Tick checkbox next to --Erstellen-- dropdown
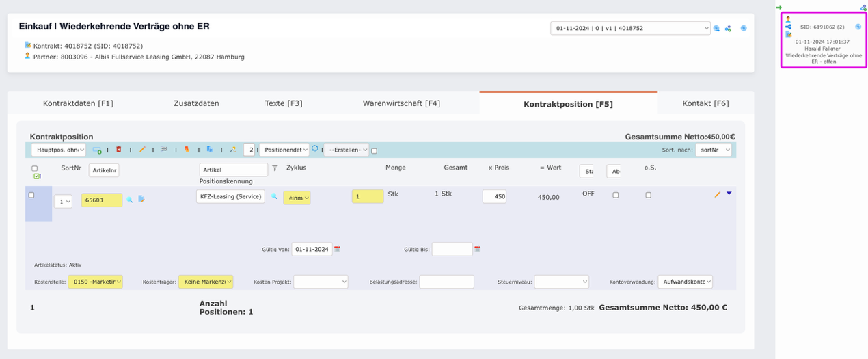The height and width of the screenshot is (359, 868). (374, 151)
